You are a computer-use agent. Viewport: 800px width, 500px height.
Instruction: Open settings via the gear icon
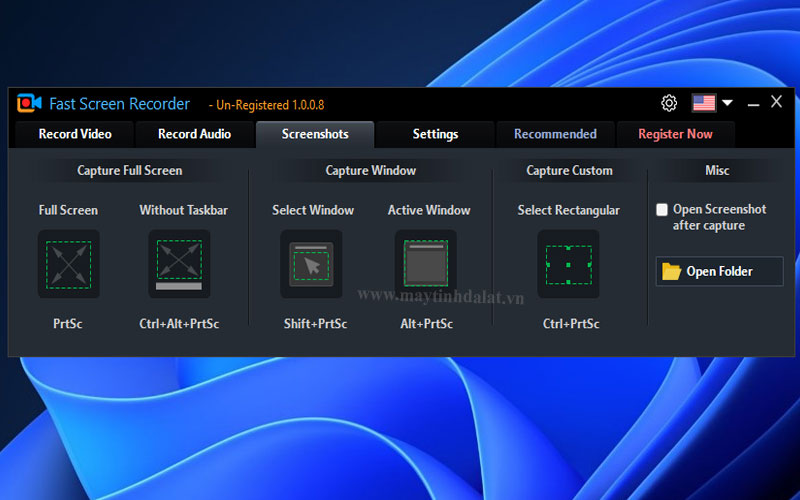(x=669, y=103)
